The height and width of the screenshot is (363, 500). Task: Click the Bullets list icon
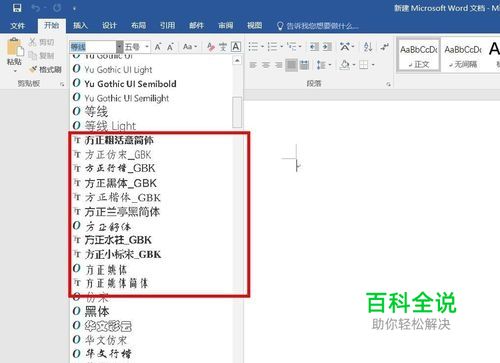coord(254,47)
